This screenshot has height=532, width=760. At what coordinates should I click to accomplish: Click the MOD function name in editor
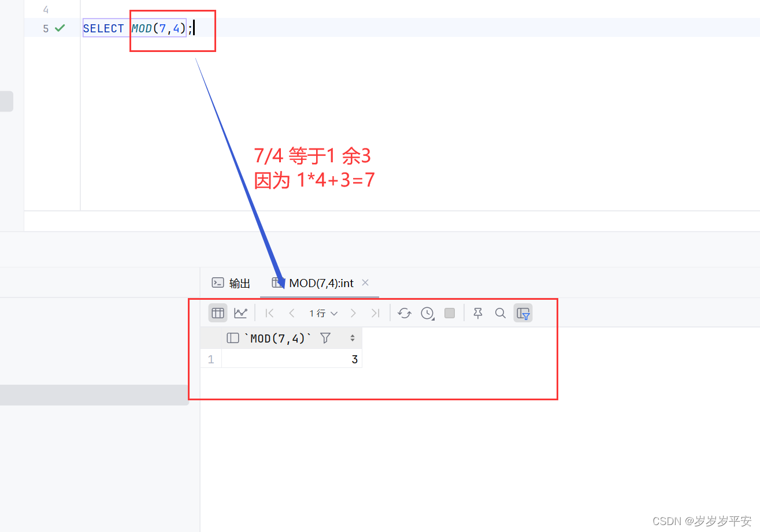click(142, 28)
